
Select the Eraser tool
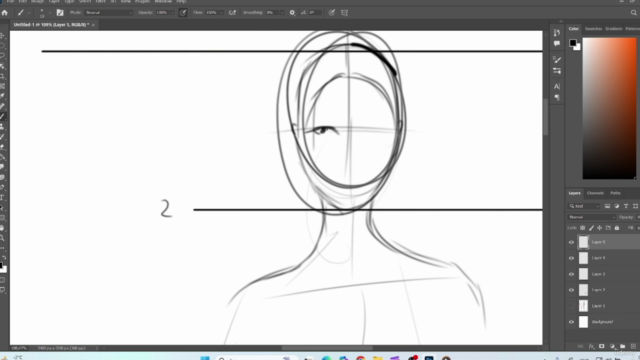coord(2,147)
